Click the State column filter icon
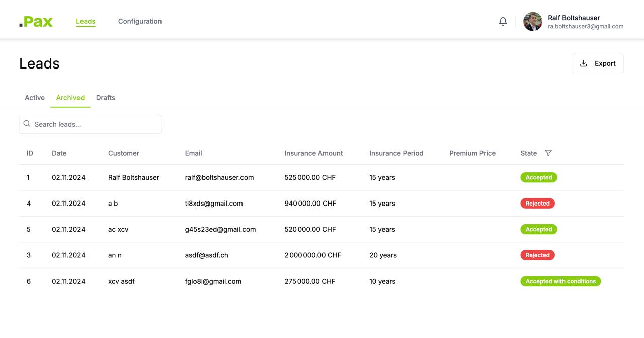Viewport: 644px width, 338px height. [x=548, y=153]
